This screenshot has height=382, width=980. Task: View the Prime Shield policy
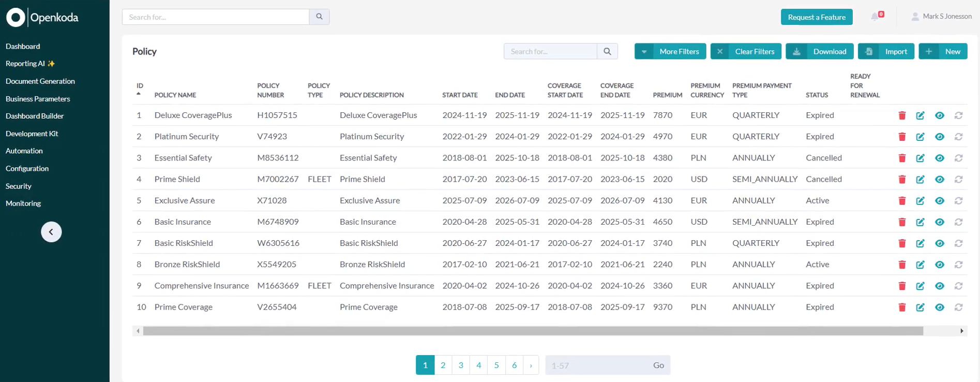940,179
